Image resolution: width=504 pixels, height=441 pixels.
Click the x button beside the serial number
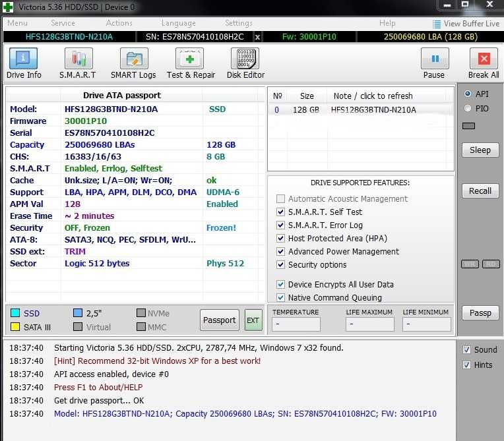click(257, 37)
